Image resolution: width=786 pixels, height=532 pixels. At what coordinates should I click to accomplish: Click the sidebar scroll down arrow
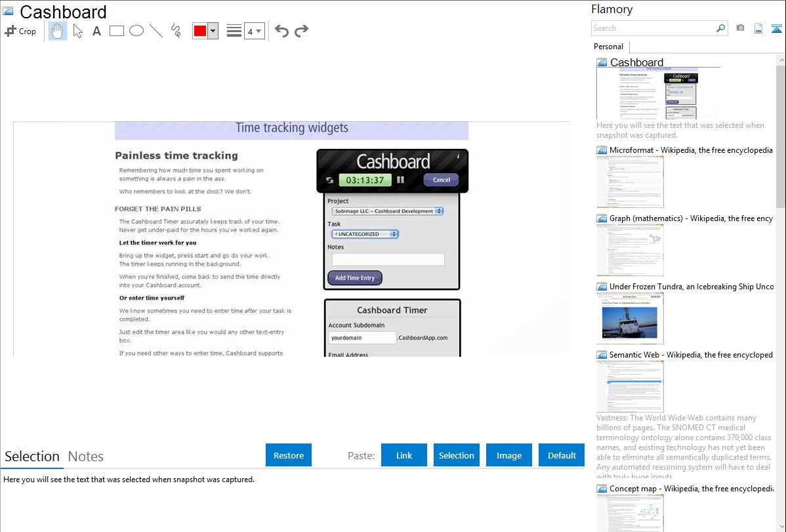tap(781, 527)
